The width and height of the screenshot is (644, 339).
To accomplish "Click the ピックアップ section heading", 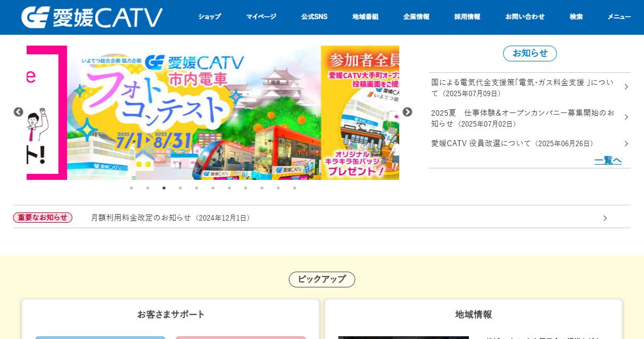I will pos(322,279).
